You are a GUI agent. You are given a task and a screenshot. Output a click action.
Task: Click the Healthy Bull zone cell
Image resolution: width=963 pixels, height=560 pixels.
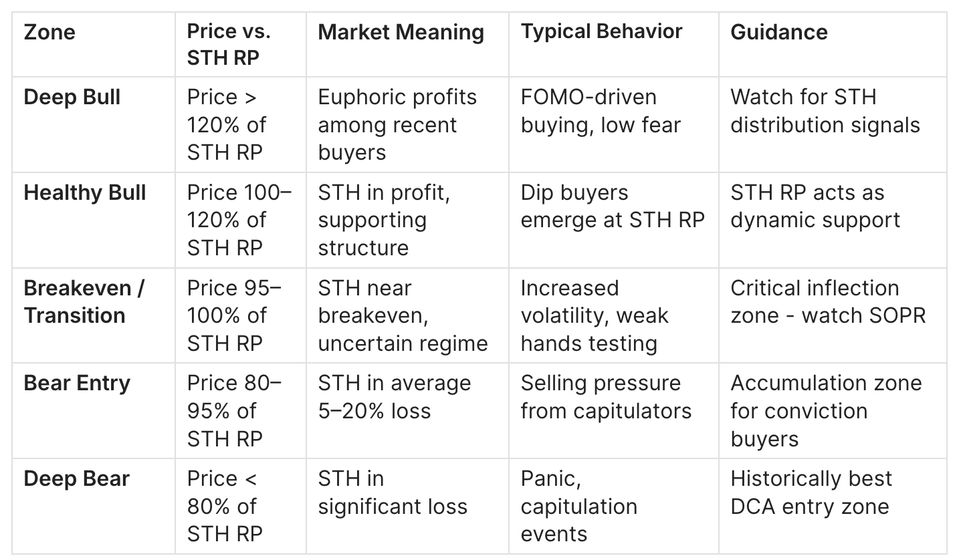click(x=84, y=193)
